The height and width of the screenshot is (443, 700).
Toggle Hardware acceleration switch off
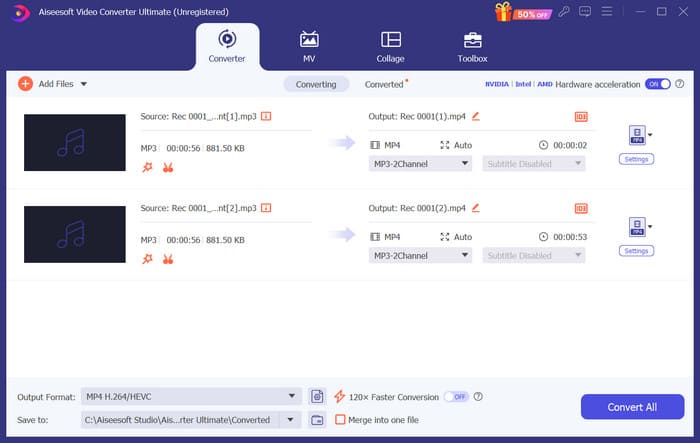pos(658,84)
